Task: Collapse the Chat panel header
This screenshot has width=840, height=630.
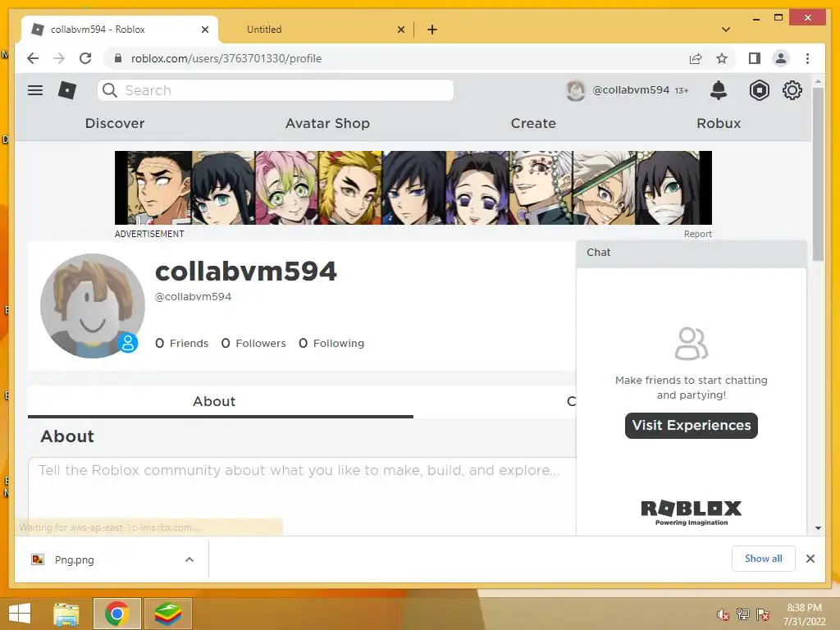Action: pyautogui.click(x=692, y=253)
